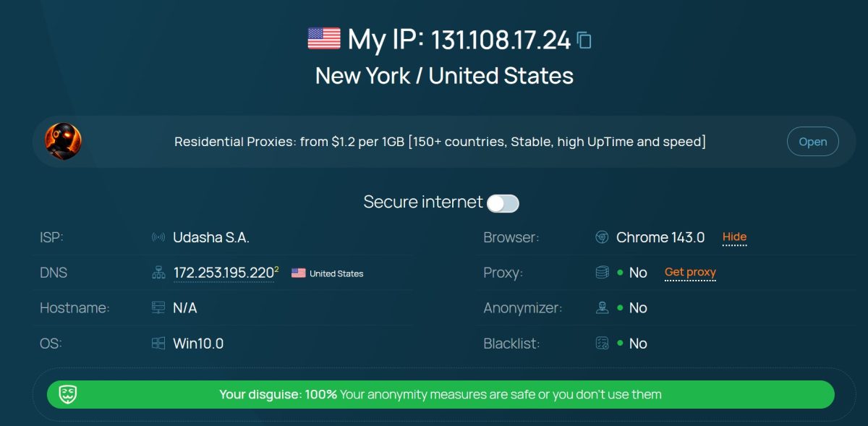The height and width of the screenshot is (426, 868).
Task: Click the Windows OS icon
Action: click(x=158, y=344)
